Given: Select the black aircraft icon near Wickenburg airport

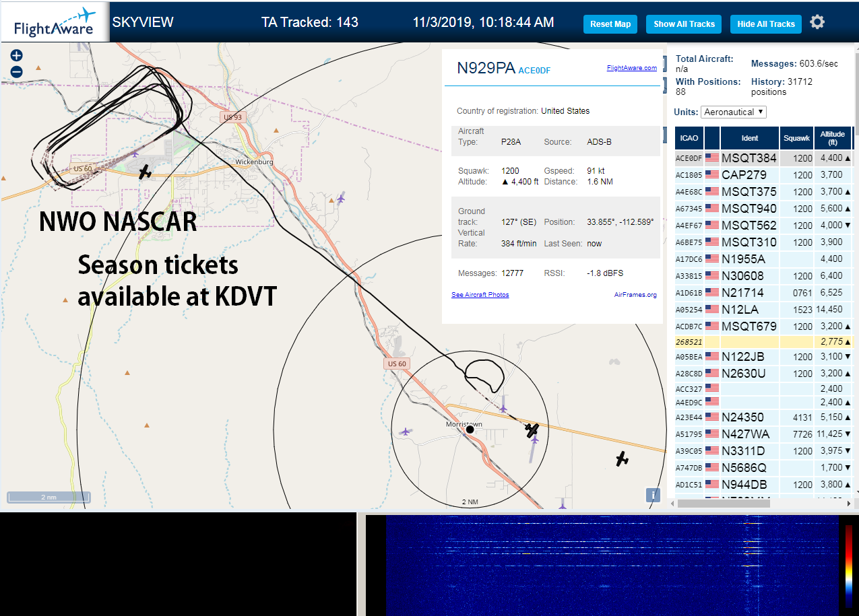Looking at the screenshot, I should point(145,172).
